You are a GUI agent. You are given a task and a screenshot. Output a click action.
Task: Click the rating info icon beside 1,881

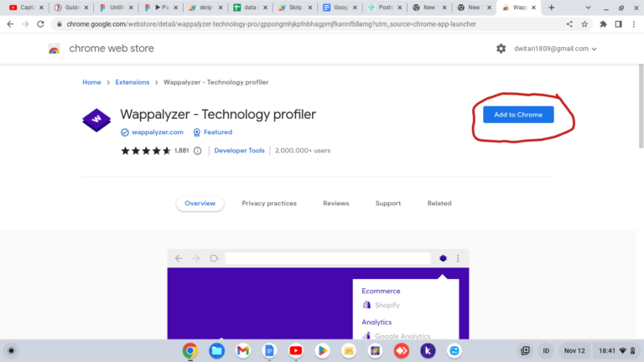tap(198, 151)
